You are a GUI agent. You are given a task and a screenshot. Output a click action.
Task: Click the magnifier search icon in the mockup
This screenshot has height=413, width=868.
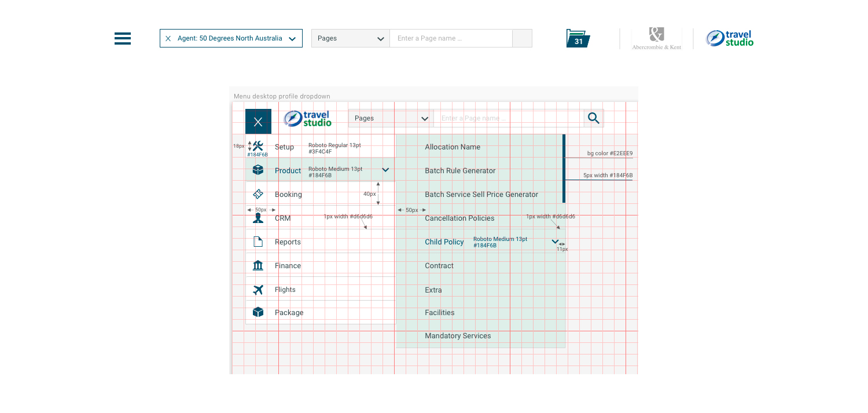(x=594, y=118)
